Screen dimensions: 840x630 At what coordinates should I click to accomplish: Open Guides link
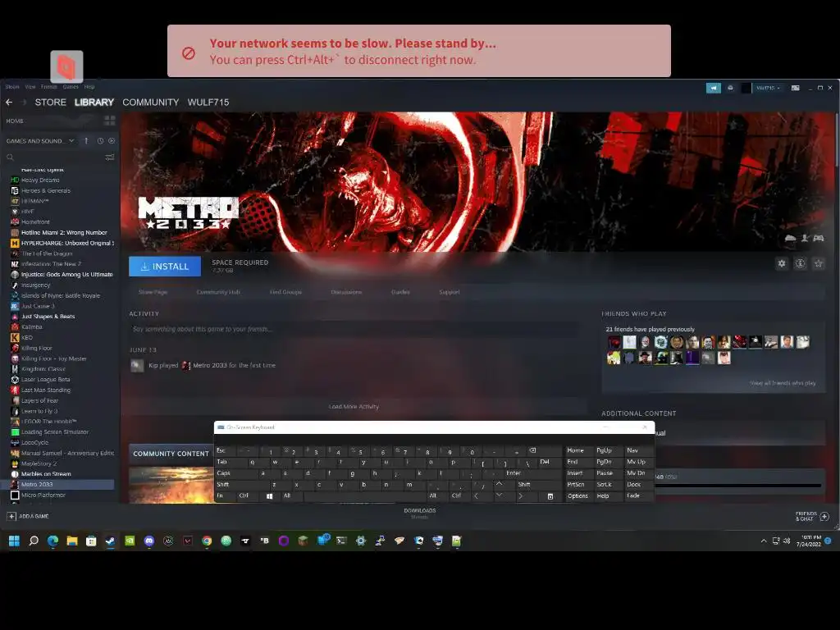click(400, 292)
